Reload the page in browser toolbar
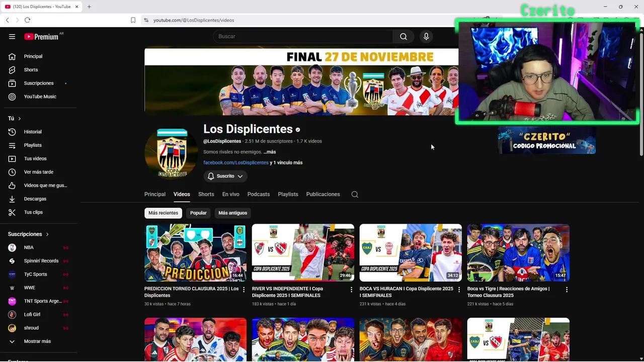Screen dimensions: 644x362 point(27,20)
